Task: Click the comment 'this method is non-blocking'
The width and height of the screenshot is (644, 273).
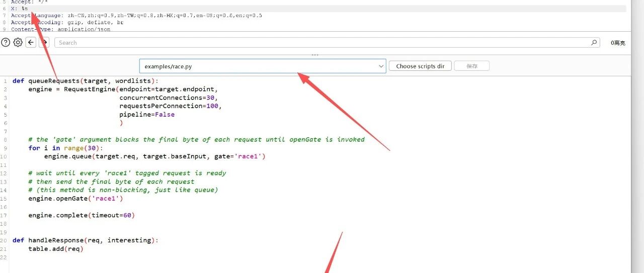Action: coord(123,190)
